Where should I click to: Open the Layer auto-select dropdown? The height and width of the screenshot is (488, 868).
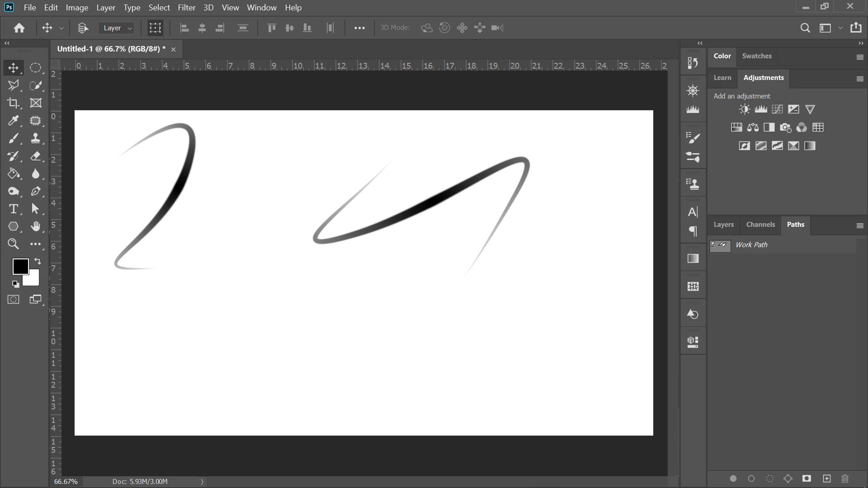coord(117,28)
